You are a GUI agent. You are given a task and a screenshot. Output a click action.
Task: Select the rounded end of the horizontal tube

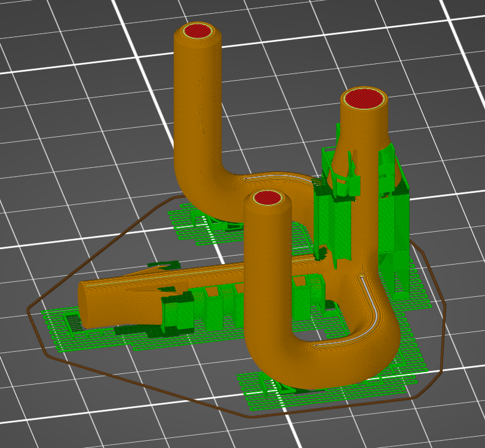[x=90, y=305]
